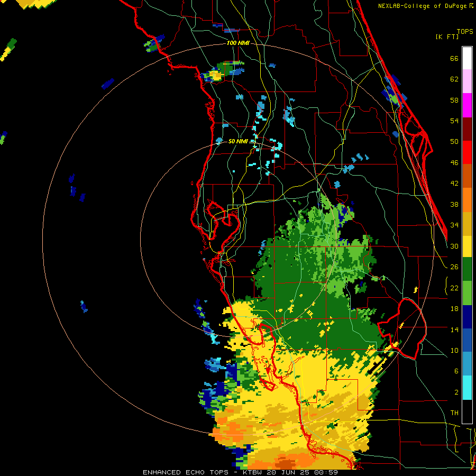Select the bright yellow legend color block
The image size is (476, 476).
(x=467, y=246)
